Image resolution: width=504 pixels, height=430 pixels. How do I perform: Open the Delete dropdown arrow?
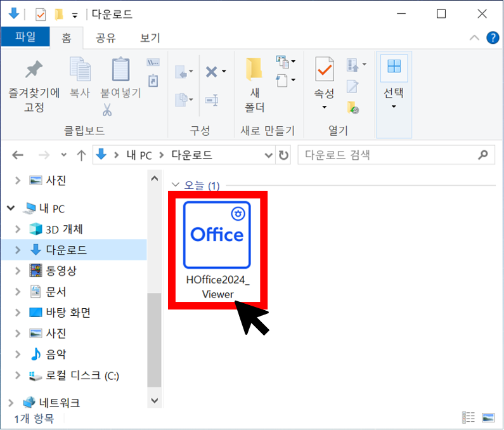224,72
